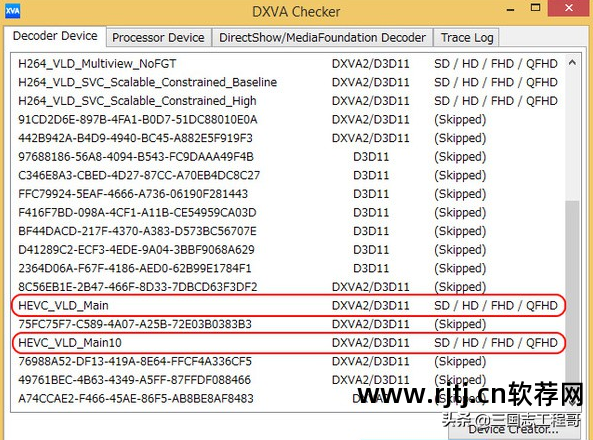This screenshot has height=440, width=593.
Task: Select the 8C56EB1E-2B47 GUID row
Action: (x=288, y=287)
